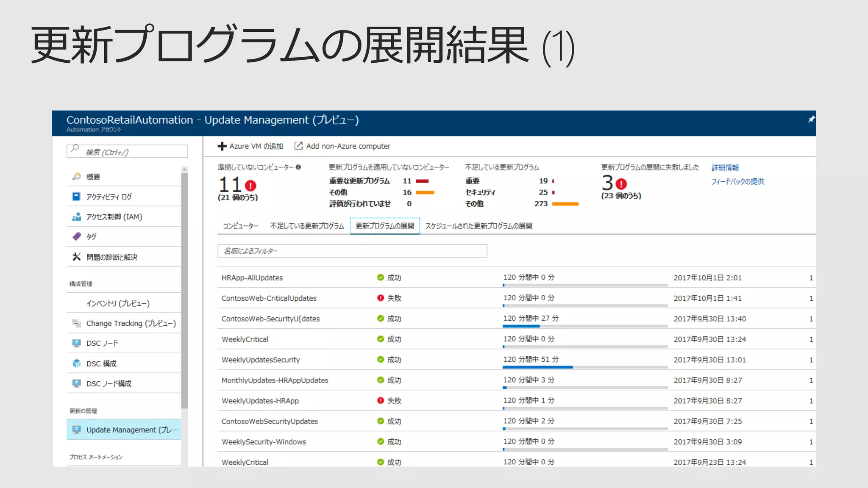The width and height of the screenshot is (868, 488).
Task: Open failed ContosoWeb-CriticalUpdates deployment row
Action: (269, 298)
